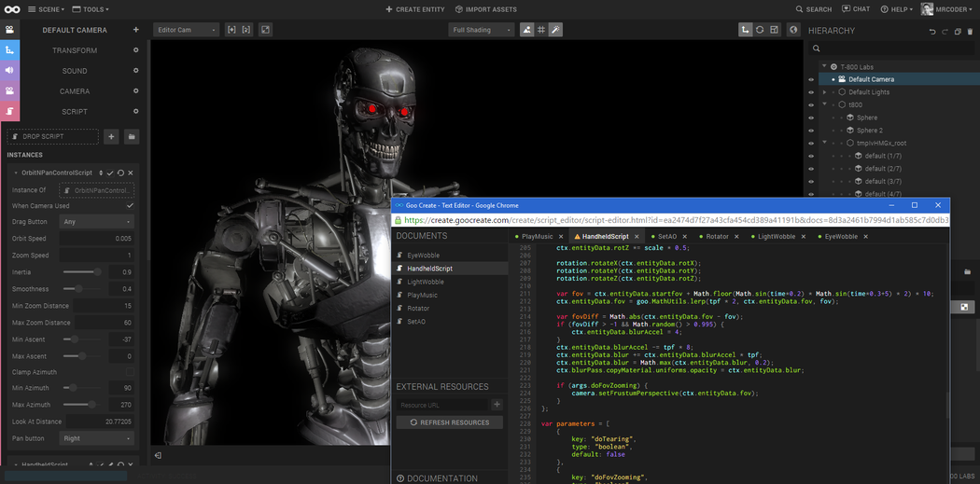The height and width of the screenshot is (484, 980).
Task: Switch to the Rotator script tab
Action: pos(717,237)
